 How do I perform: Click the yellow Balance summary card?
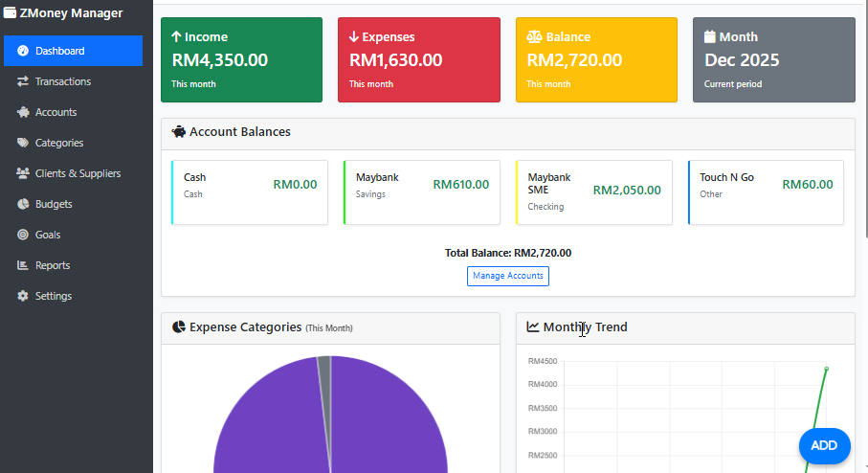pos(597,59)
